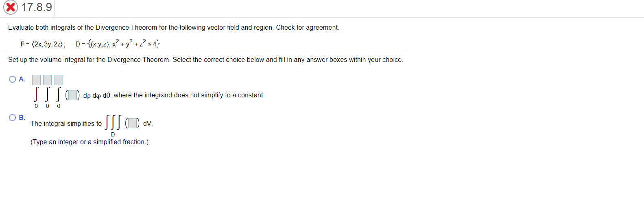Click the leftmost upper-limit box in option A
Screen dimensions: 644x202
click(x=36, y=80)
